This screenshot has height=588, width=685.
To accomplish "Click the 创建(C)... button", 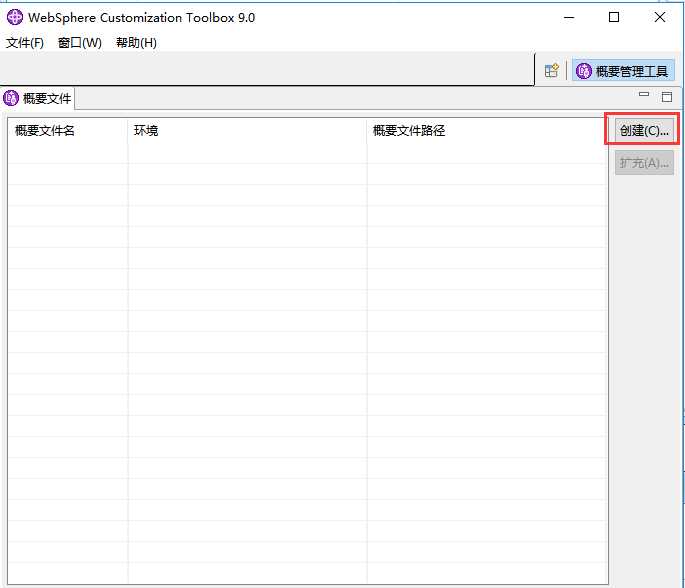I will [644, 130].
